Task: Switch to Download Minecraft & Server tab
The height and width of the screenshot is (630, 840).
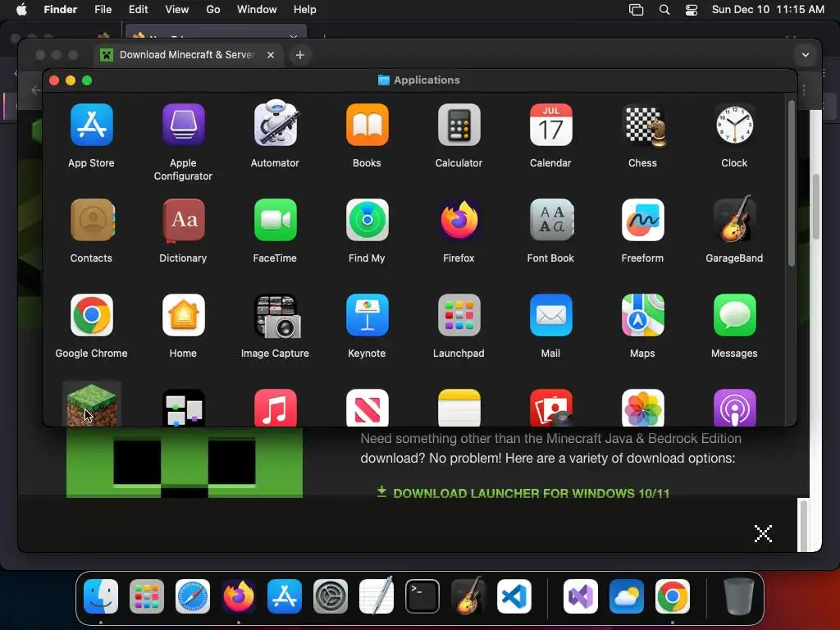Action: click(x=187, y=55)
